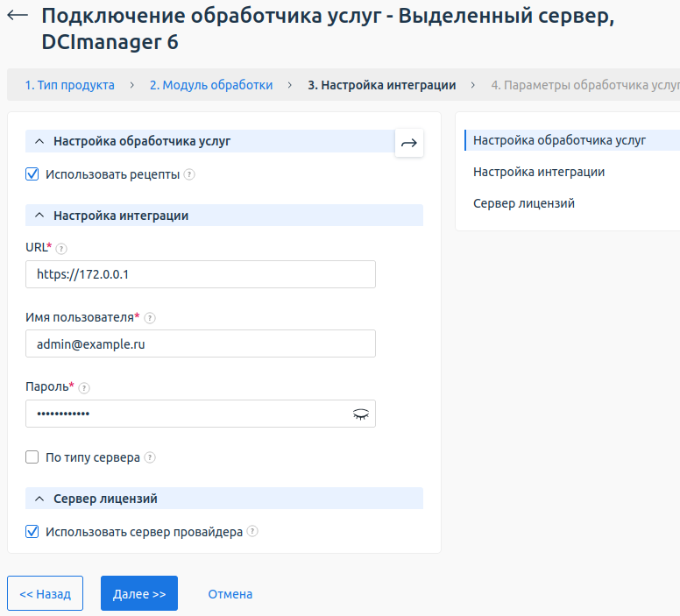Show help for Использовать сервер провайдера
The height and width of the screenshot is (616, 680).
click(252, 531)
